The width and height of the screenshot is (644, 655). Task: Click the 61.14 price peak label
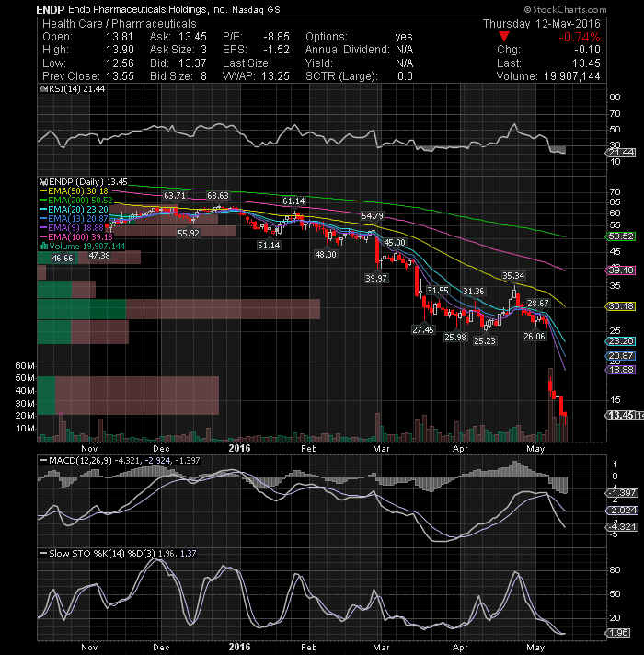tap(293, 201)
